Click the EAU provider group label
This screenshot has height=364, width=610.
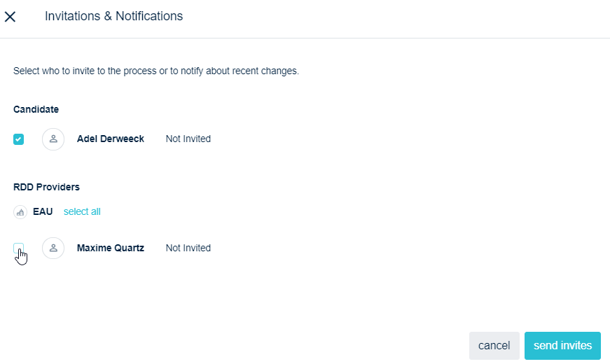click(x=43, y=211)
